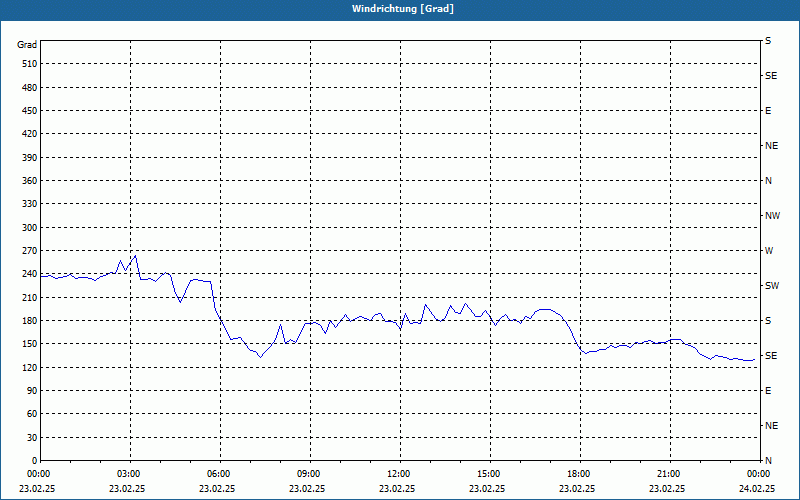
Task: Select the 360 degree axis value
Action: pyautogui.click(x=30, y=181)
